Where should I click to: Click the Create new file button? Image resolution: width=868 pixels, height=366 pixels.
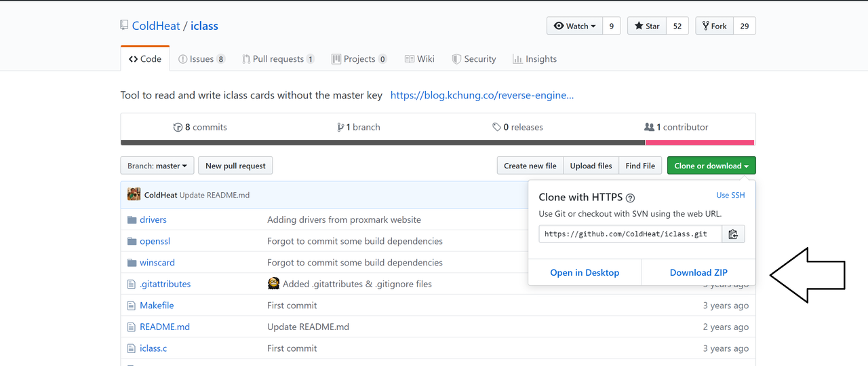point(530,166)
